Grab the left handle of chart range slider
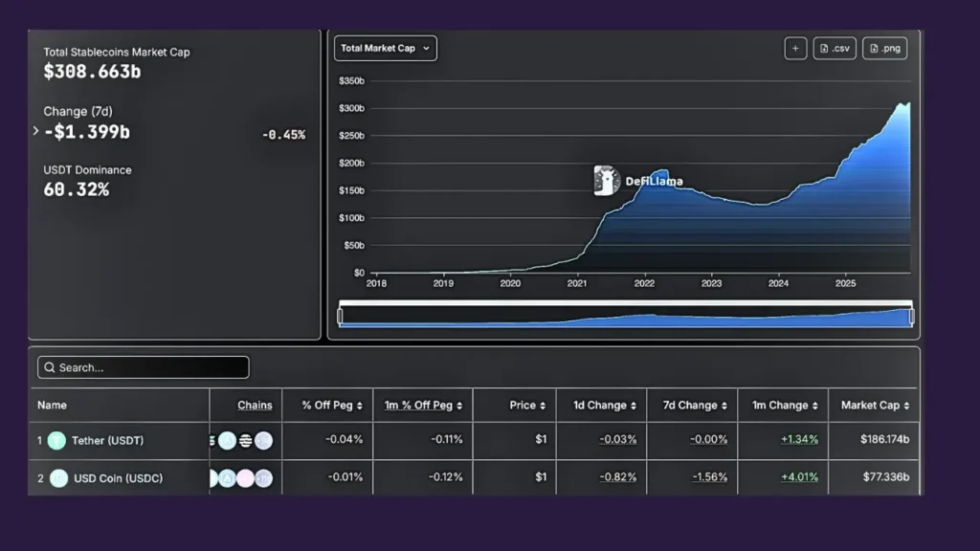The width and height of the screenshot is (980, 551). tap(340, 317)
